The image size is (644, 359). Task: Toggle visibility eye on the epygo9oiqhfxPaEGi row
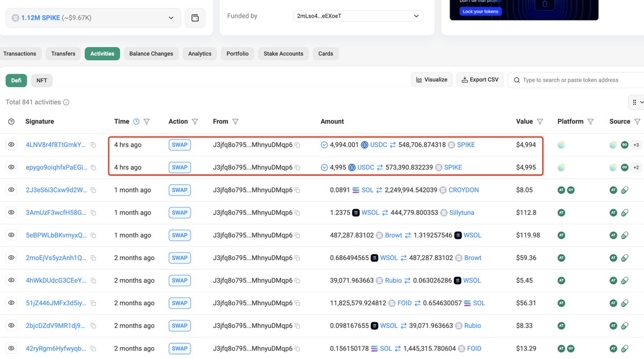point(11,167)
